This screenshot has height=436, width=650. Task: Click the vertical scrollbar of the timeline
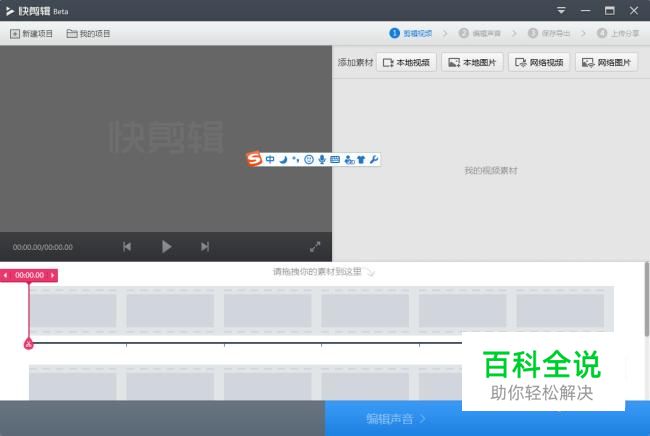coord(647,298)
